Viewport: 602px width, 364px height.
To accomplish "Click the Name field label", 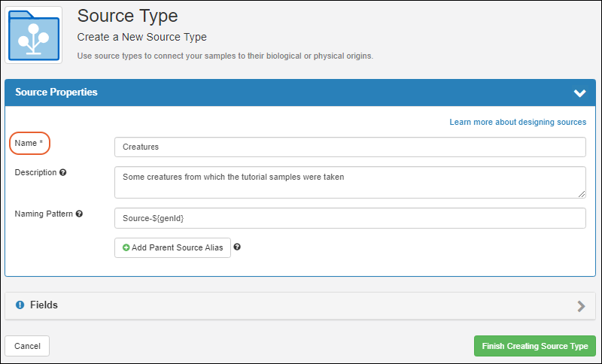I will point(29,143).
